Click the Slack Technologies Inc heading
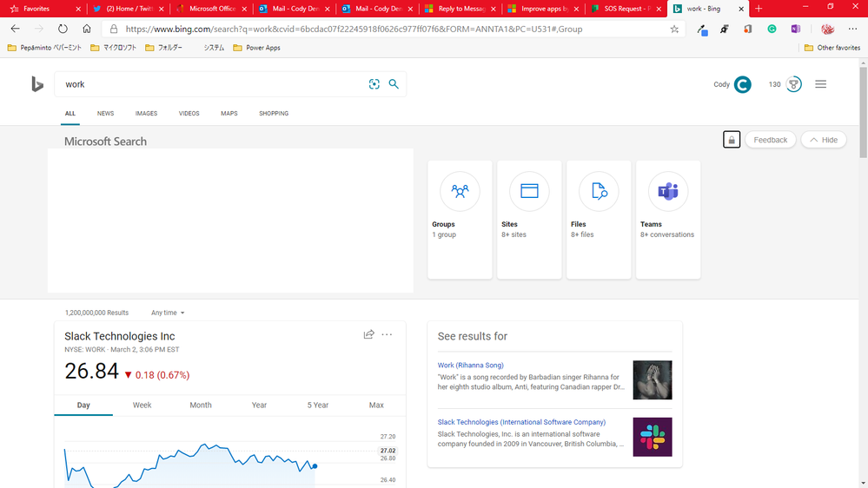Image resolution: width=868 pixels, height=488 pixels. coord(120,336)
